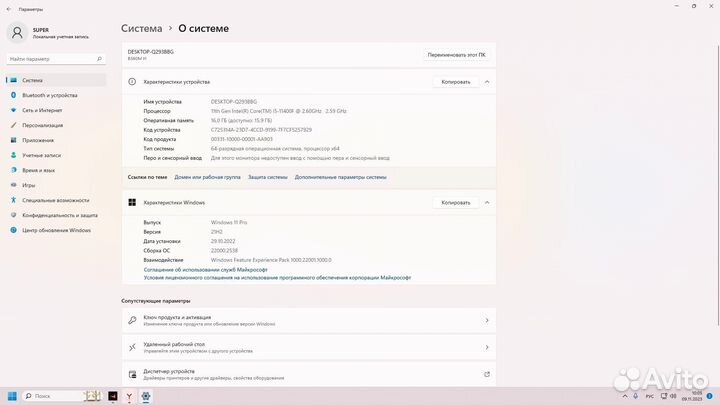Open the SUPER user account avatar

click(17, 33)
